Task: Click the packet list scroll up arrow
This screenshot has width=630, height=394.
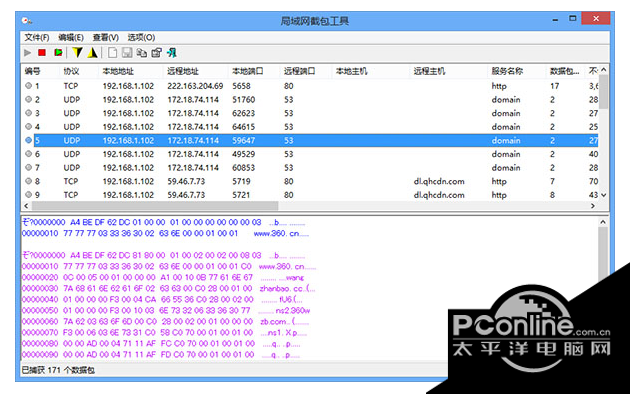Action: pyautogui.click(x=603, y=69)
